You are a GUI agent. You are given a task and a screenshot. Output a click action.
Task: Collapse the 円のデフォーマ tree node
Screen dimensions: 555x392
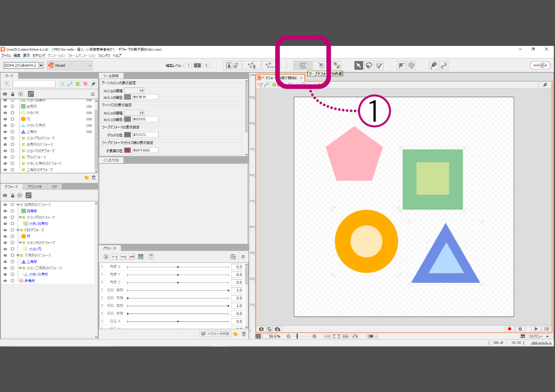click(18, 230)
